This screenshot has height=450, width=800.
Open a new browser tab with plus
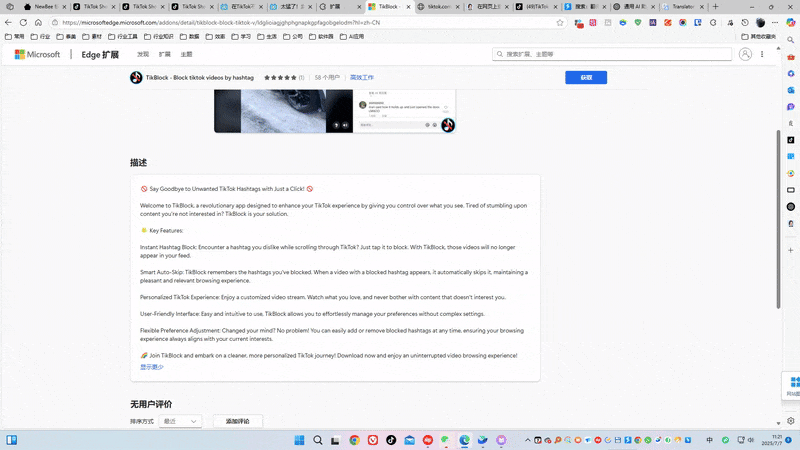[715, 7]
